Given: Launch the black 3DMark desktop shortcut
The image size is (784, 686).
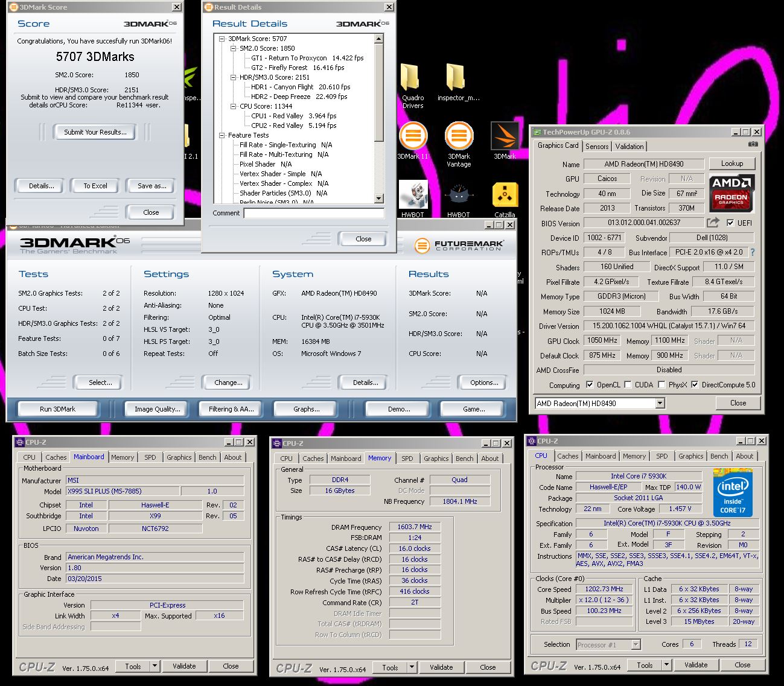Looking at the screenshot, I should pos(505,141).
